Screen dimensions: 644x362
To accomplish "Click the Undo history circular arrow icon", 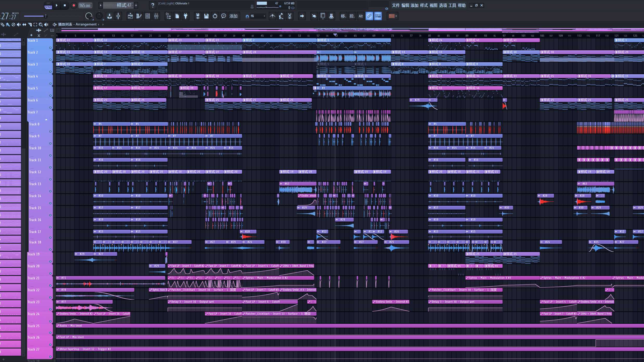I will [x=215, y=16].
